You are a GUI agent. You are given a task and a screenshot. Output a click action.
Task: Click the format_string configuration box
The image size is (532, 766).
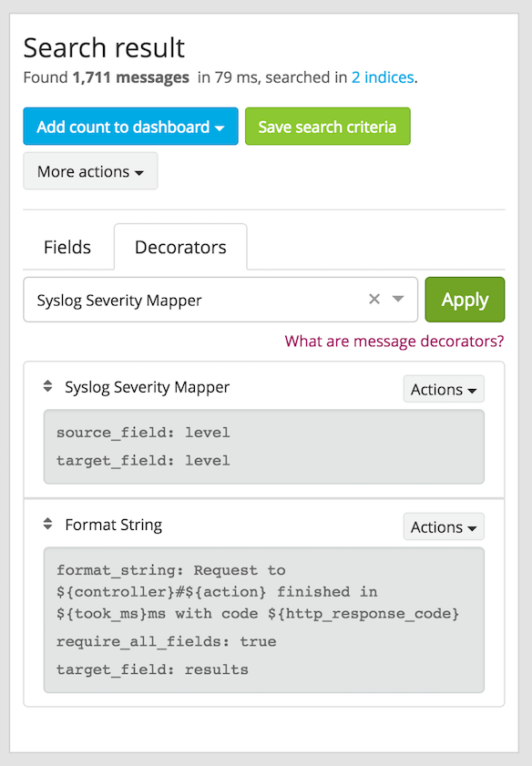click(264, 620)
